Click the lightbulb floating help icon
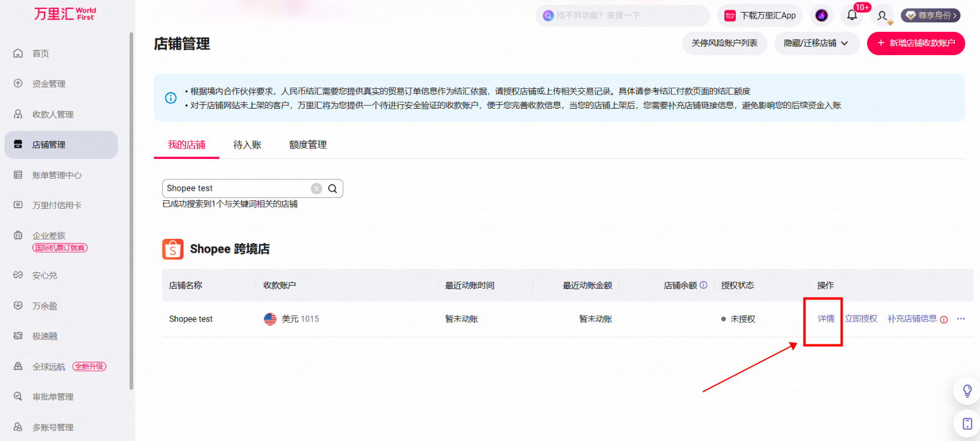The width and height of the screenshot is (980, 441). coord(967,391)
